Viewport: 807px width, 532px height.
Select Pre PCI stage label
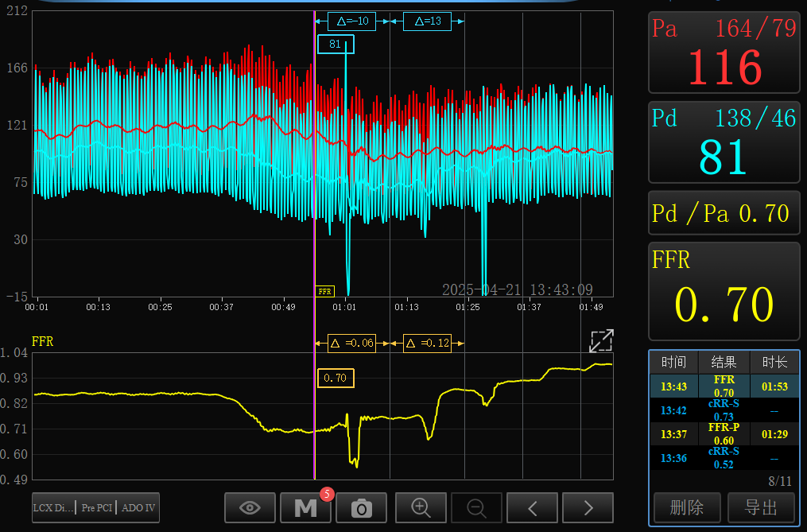click(97, 508)
